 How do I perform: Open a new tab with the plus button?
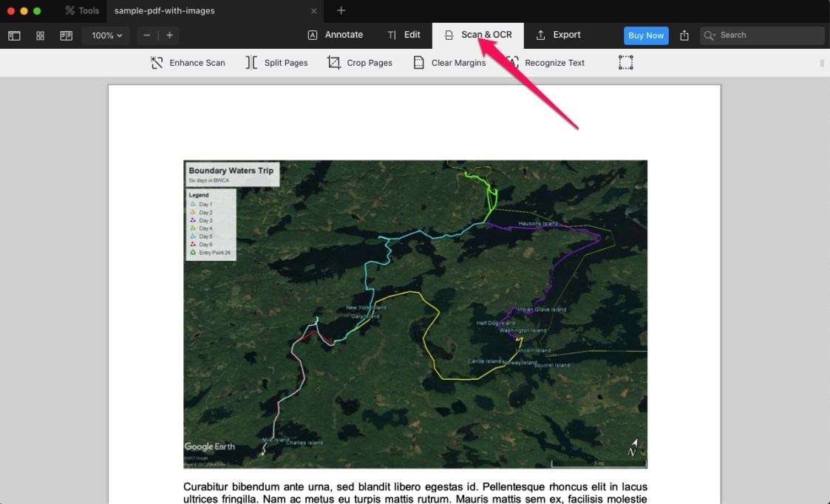(x=340, y=10)
